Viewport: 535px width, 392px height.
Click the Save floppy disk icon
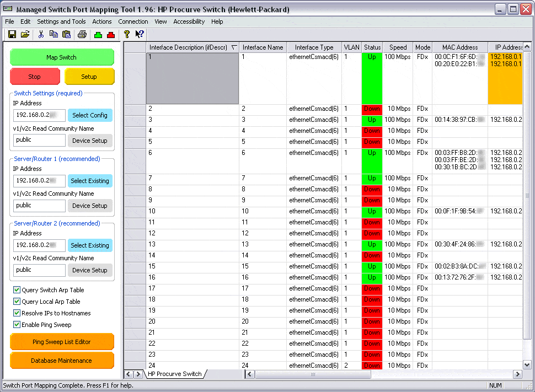point(12,34)
